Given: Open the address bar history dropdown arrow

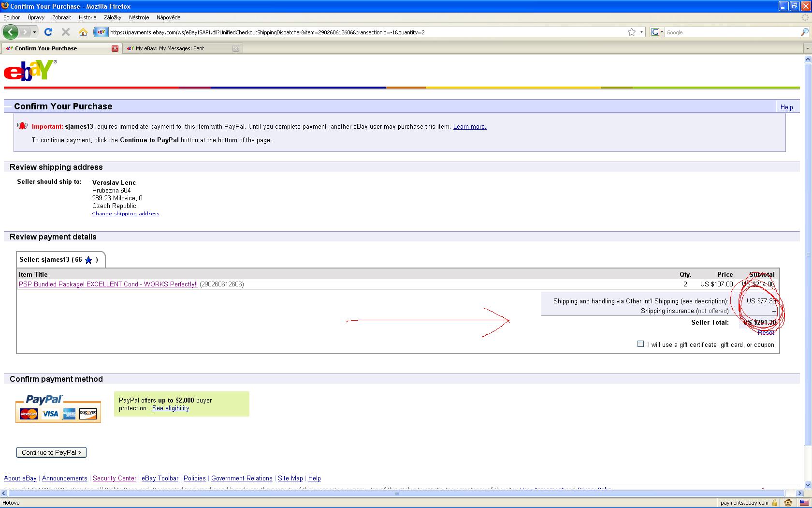Looking at the screenshot, I should 641,32.
